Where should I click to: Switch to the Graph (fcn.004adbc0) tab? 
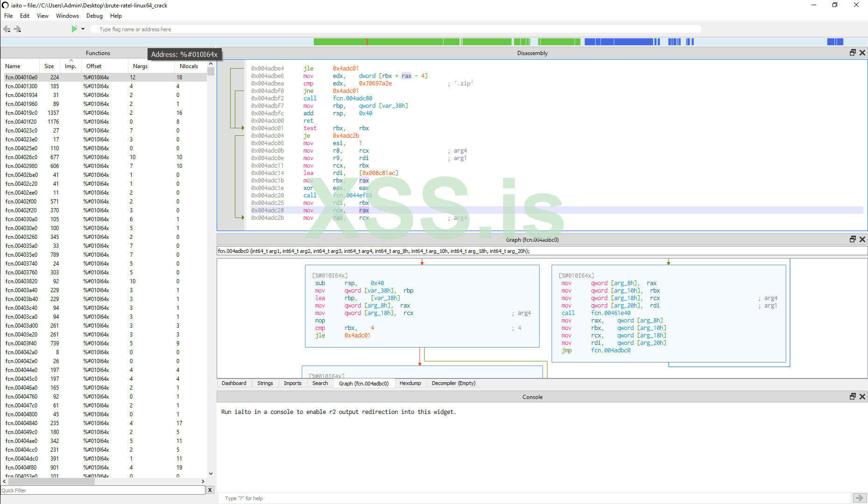364,384
